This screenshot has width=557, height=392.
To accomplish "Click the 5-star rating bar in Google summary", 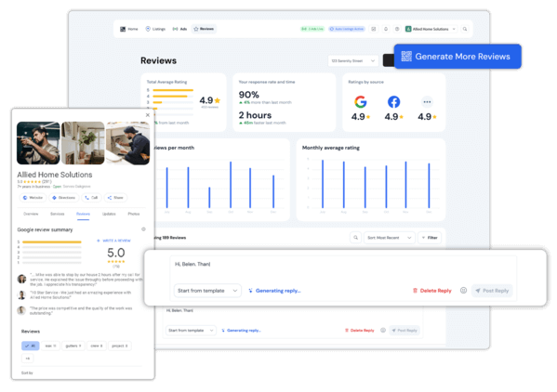I will click(x=52, y=242).
